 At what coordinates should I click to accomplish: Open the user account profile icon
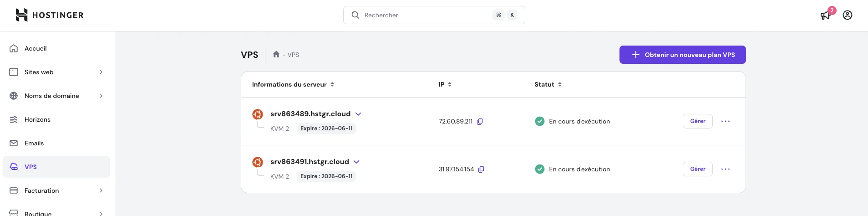tap(847, 15)
